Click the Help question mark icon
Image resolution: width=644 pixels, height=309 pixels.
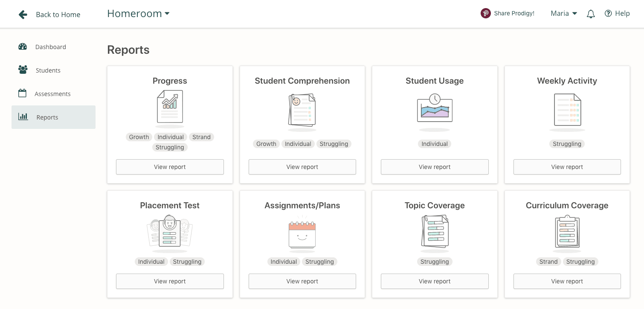608,13
